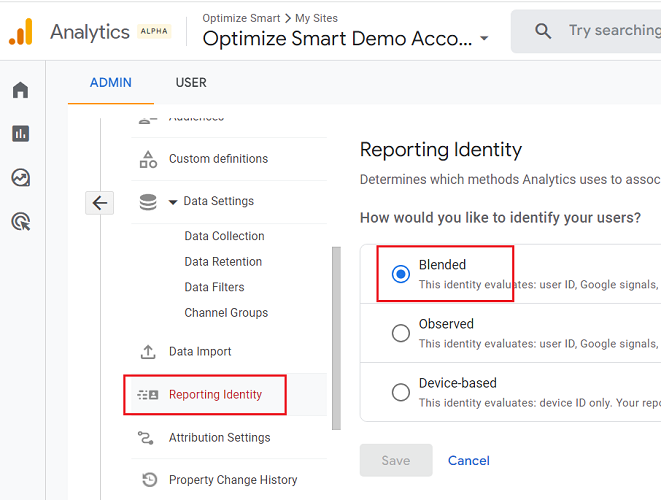Click the back arrow button
The image size is (661, 500).
[x=99, y=203]
